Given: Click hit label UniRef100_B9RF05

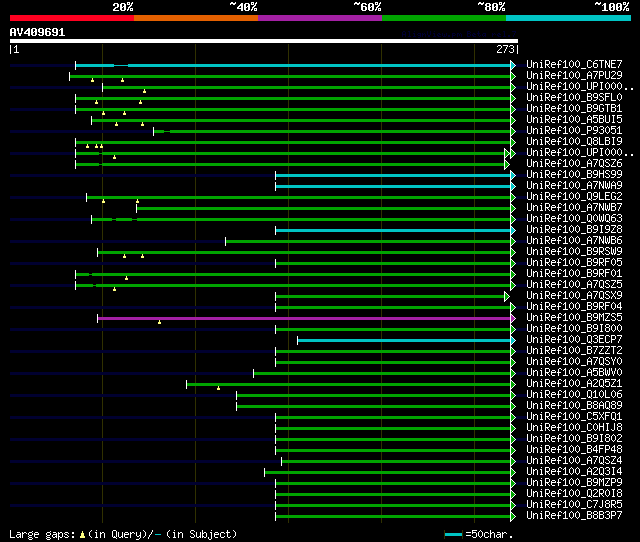Looking at the screenshot, I should coord(574,262).
